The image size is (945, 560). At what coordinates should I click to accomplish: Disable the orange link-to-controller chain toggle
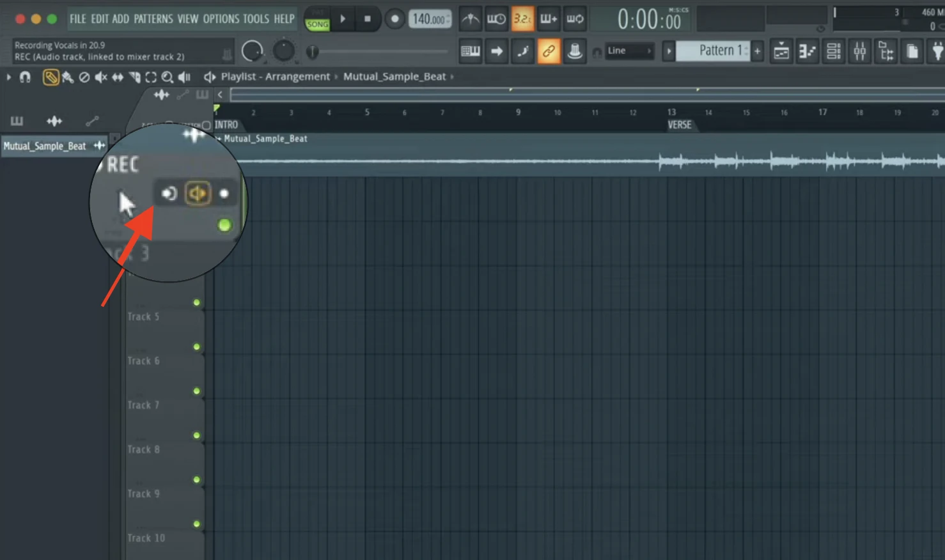(x=548, y=51)
